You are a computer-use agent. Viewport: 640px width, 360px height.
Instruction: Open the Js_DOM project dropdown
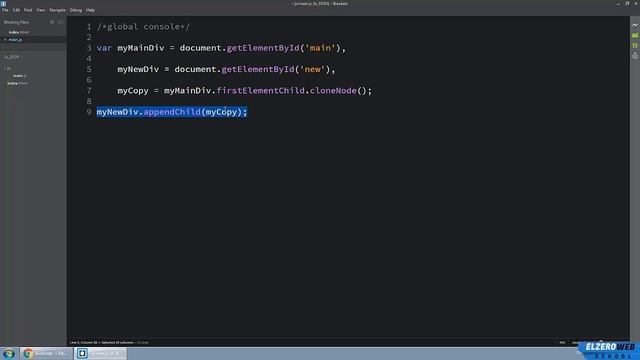point(13,57)
